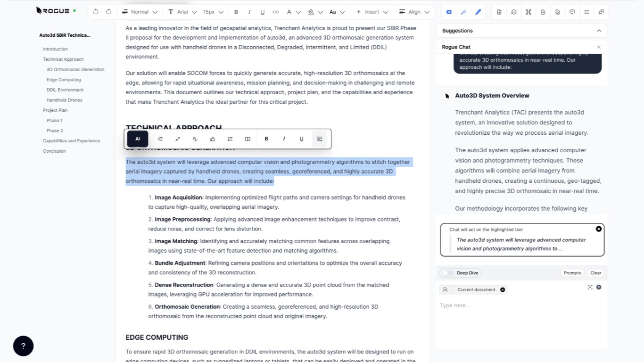Click the add comment icon in floating toolbar
644x362 pixels.
[319, 139]
